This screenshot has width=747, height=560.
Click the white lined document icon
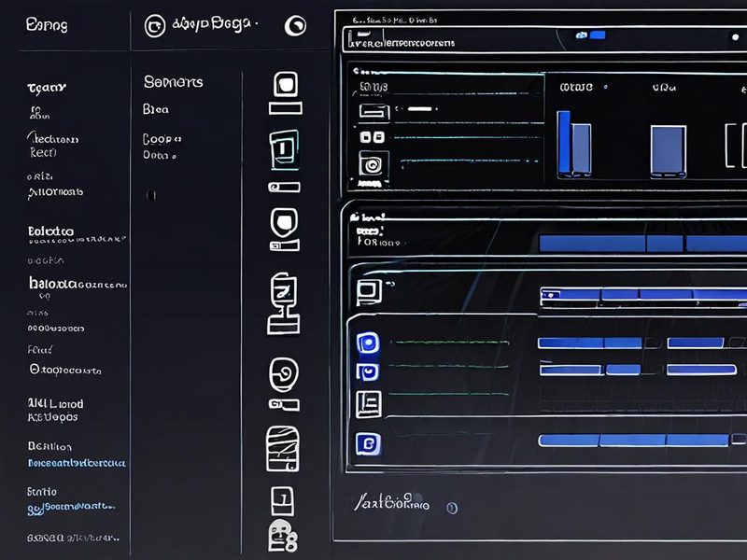[x=368, y=404]
